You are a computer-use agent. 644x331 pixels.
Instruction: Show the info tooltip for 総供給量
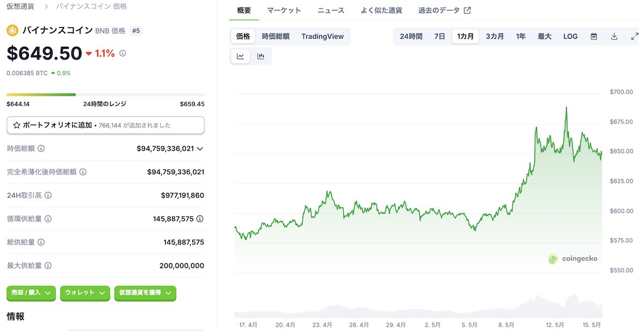41,242
